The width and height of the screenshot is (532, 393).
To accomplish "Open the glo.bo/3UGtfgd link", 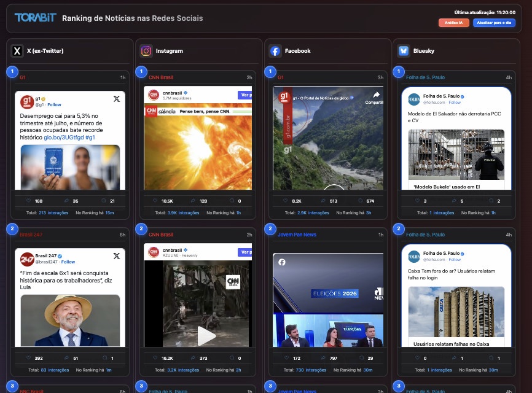I will [x=64, y=138].
